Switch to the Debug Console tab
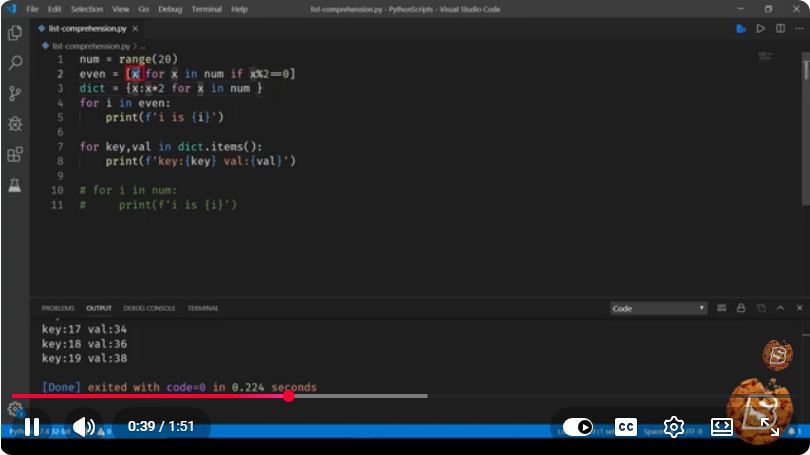810x455 pixels. [x=149, y=308]
